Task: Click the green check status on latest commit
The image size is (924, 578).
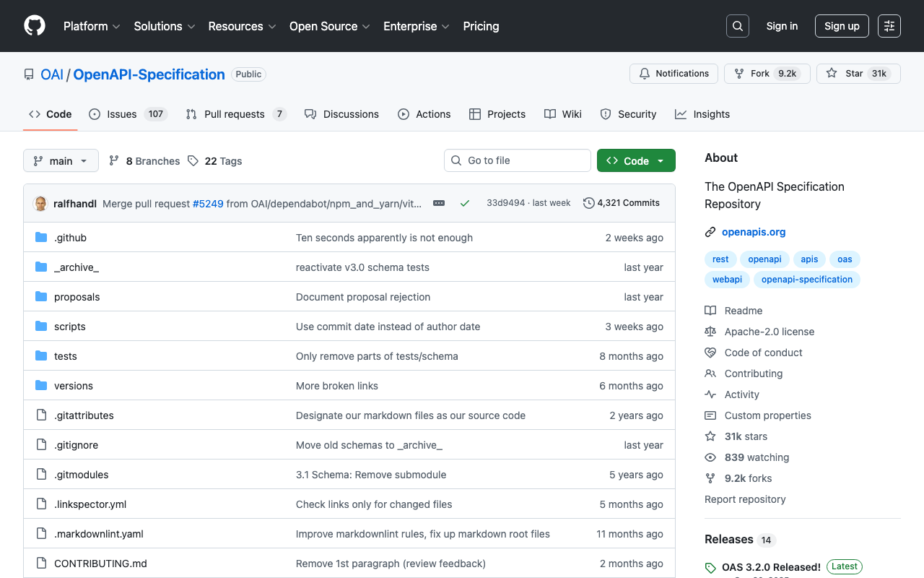Action: tap(465, 203)
